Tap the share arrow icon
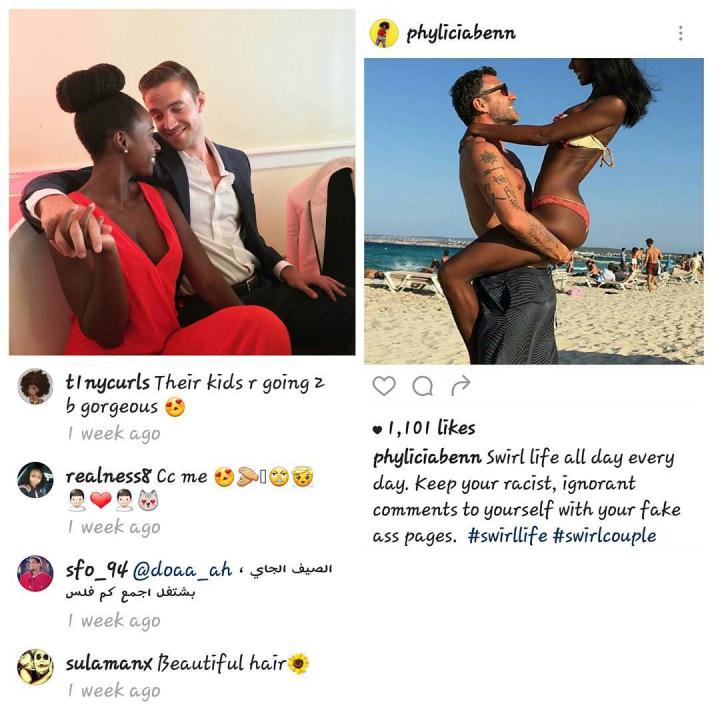This screenshot has height=720, width=720. [461, 385]
